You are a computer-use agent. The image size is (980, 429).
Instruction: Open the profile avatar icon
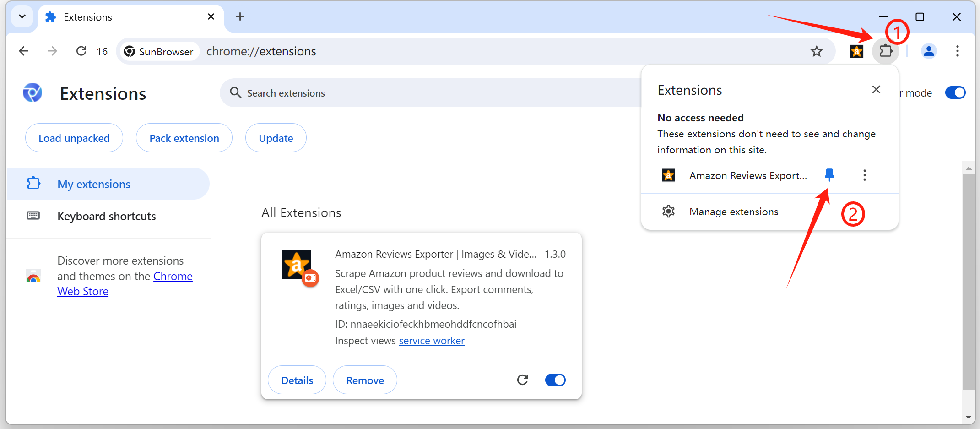(x=929, y=51)
